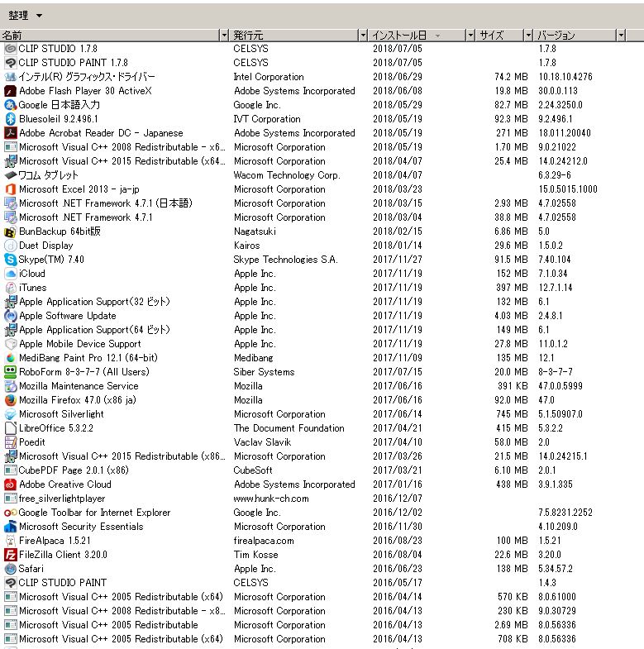Click the Skype(TM) 7.40 icon
Viewport: 644px width, 649px height.
coord(11,260)
